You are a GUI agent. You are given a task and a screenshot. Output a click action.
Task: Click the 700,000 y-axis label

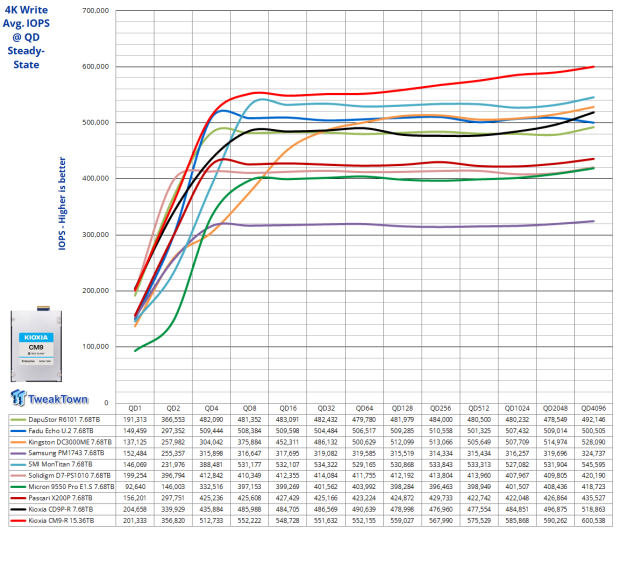click(x=96, y=11)
